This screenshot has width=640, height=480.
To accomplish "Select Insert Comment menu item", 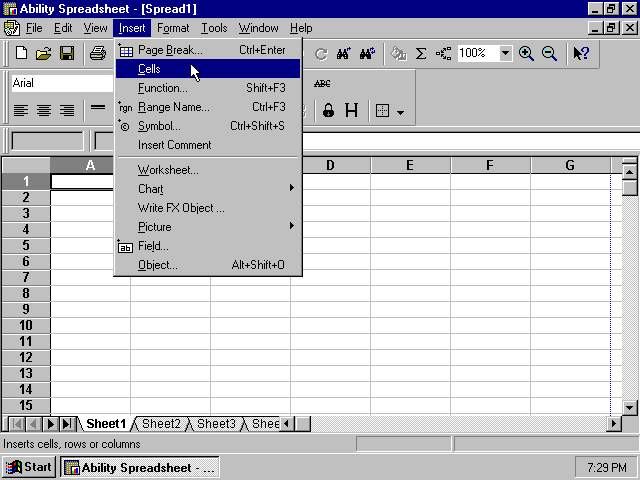I will coord(208,145).
